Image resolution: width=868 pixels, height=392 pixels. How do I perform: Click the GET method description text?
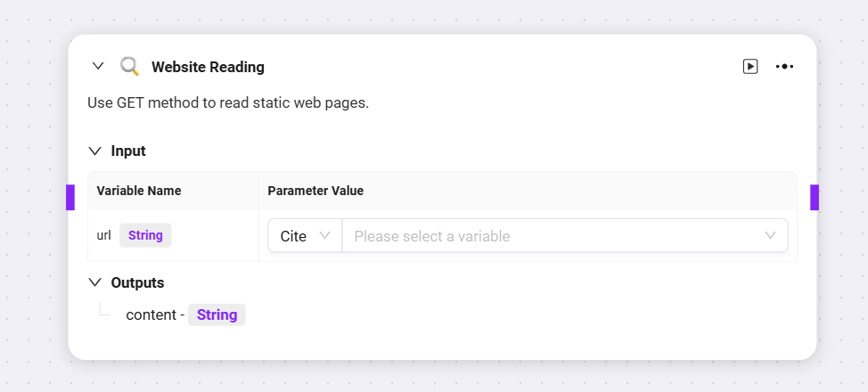pyautogui.click(x=228, y=103)
